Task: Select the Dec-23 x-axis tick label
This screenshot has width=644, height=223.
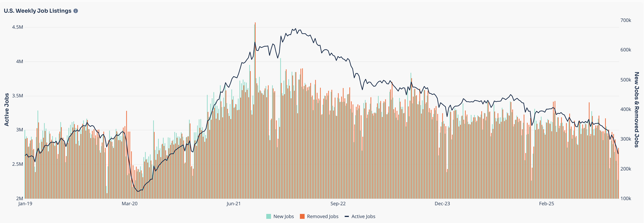Action: point(442,204)
